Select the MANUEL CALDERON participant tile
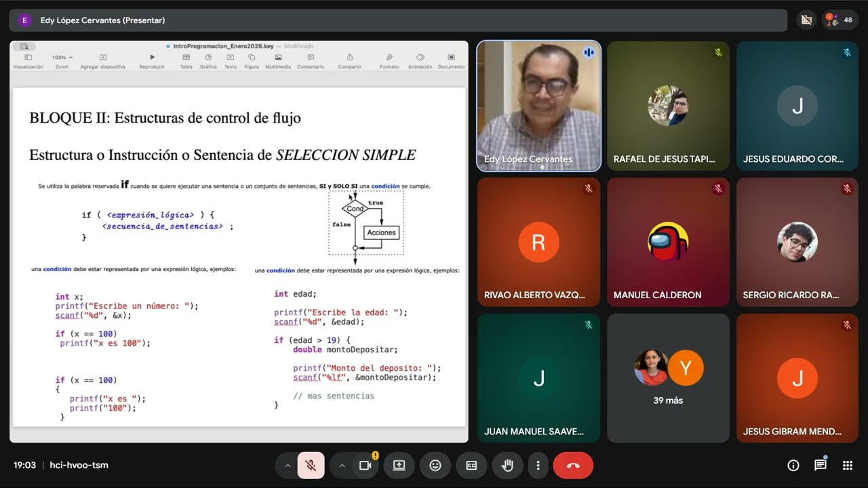This screenshot has height=488, width=868. pyautogui.click(x=668, y=242)
